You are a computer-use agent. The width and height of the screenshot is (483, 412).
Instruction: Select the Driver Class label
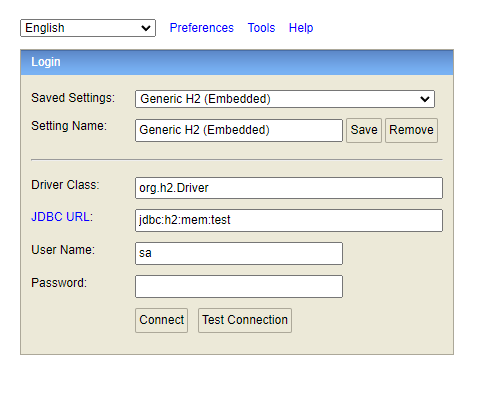(65, 185)
